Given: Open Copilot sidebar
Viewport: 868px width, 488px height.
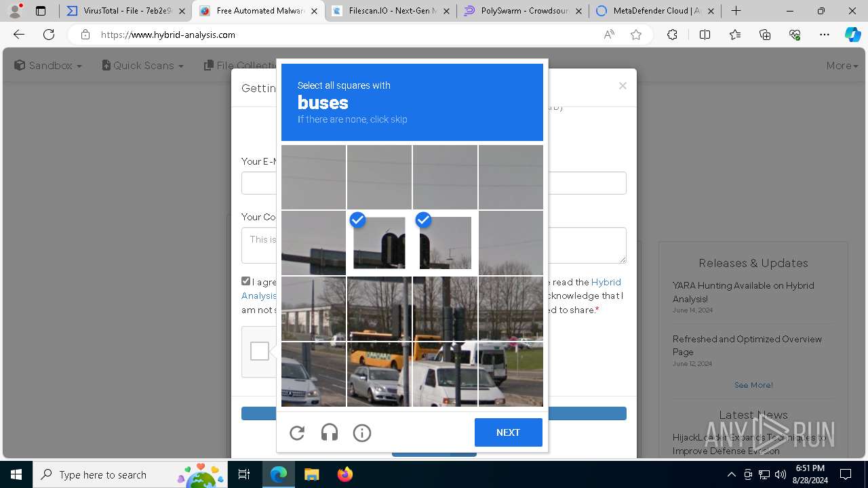Looking at the screenshot, I should tap(852, 35).
